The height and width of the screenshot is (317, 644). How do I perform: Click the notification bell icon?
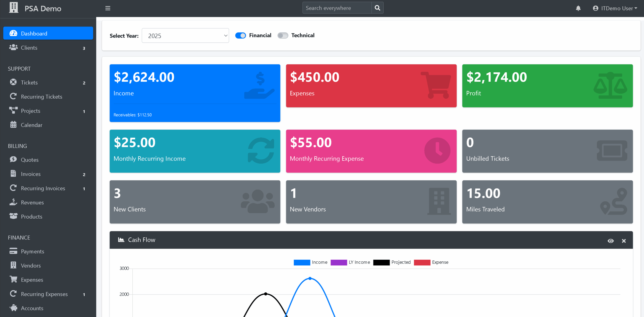coord(578,8)
